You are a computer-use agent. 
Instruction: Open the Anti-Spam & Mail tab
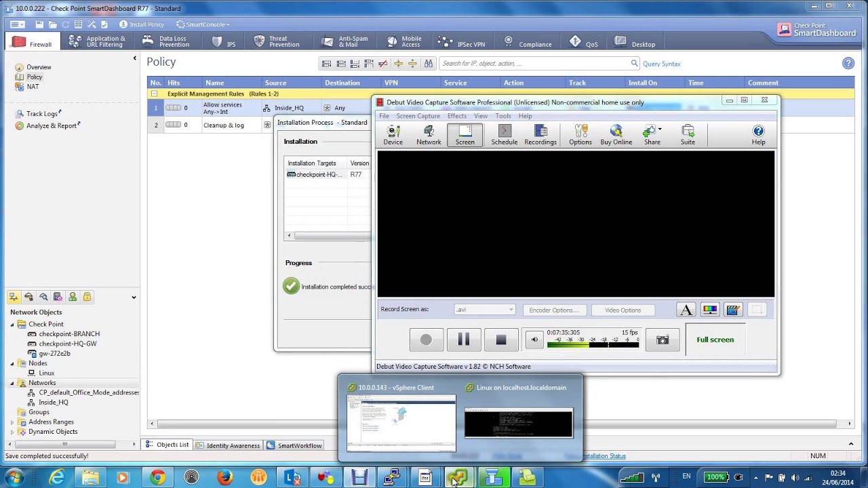click(345, 42)
